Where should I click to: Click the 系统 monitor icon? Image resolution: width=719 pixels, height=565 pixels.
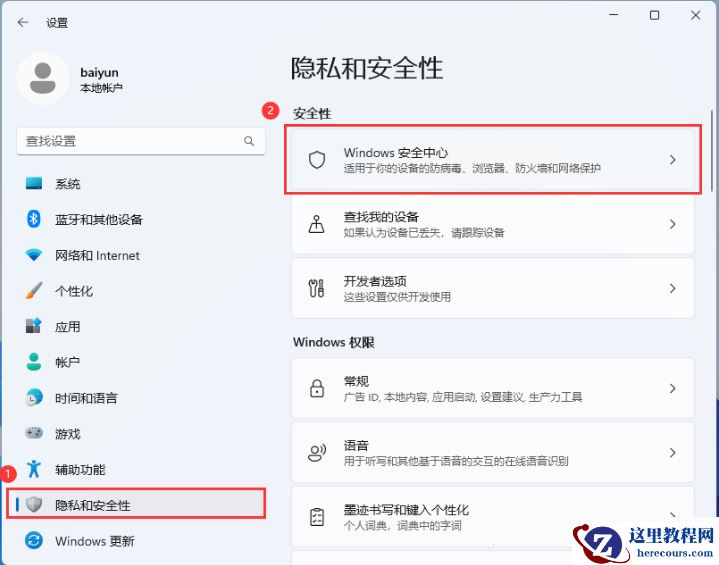[x=33, y=183]
